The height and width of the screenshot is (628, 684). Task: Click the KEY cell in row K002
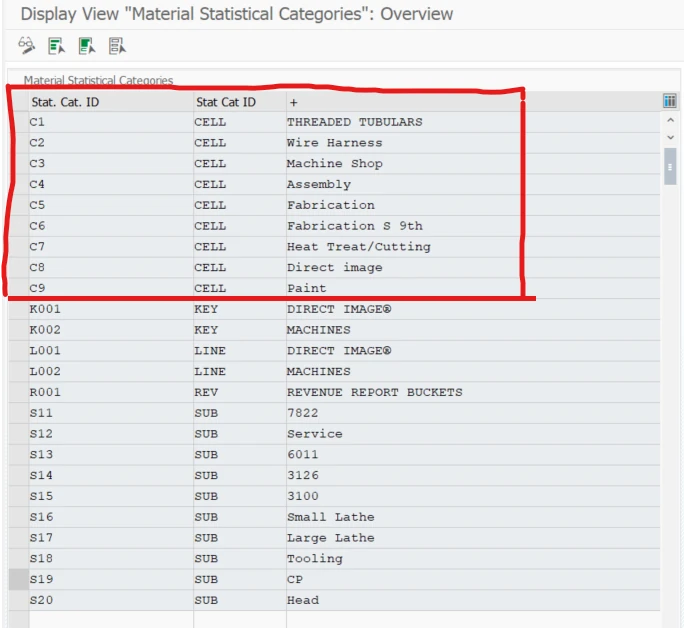tap(240, 330)
